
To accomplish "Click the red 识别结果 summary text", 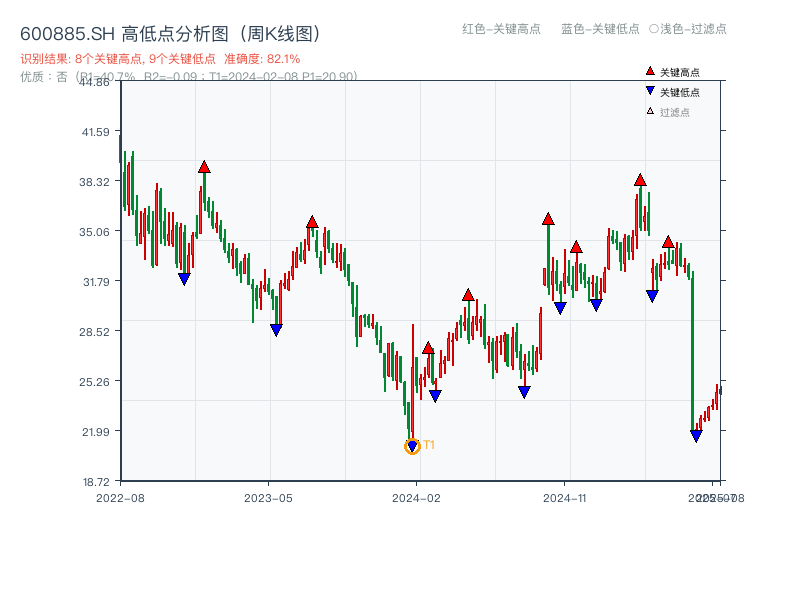I will 160,59.
